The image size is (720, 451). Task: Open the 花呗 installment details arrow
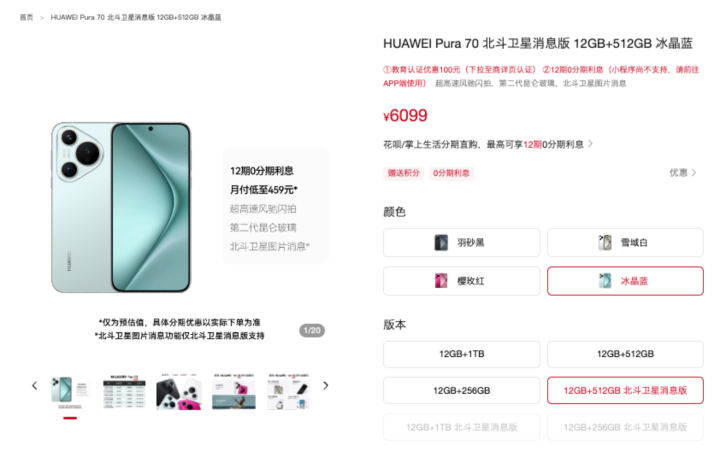click(591, 144)
